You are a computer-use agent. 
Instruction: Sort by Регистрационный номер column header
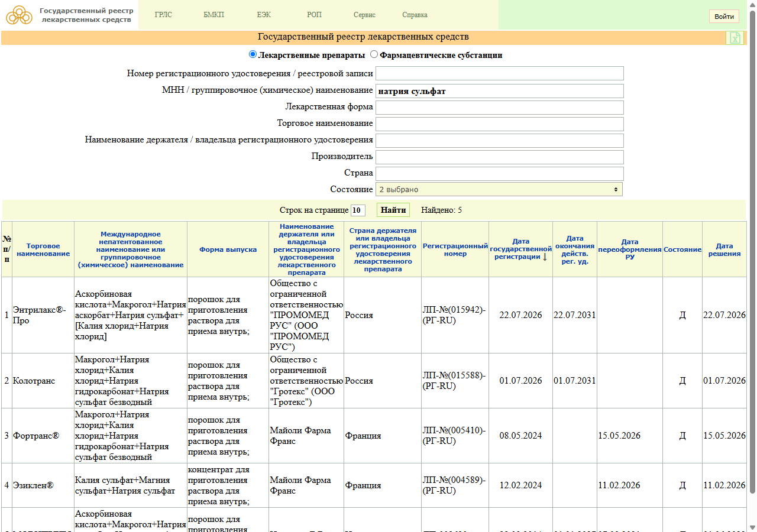455,249
